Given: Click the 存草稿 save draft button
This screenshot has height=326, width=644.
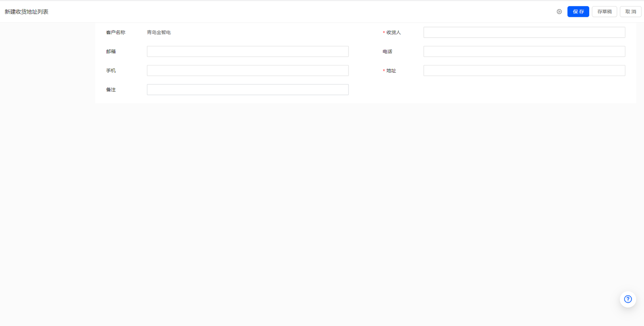Looking at the screenshot, I should 604,12.
